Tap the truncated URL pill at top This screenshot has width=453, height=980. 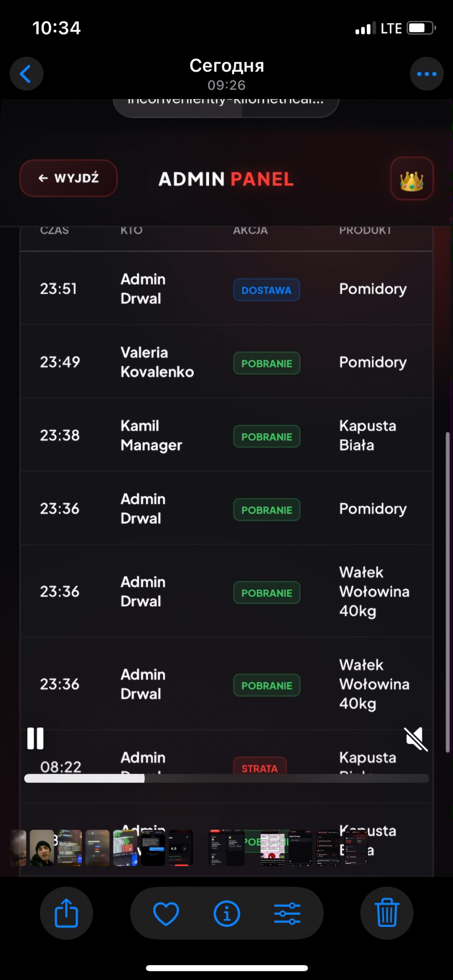[x=226, y=106]
